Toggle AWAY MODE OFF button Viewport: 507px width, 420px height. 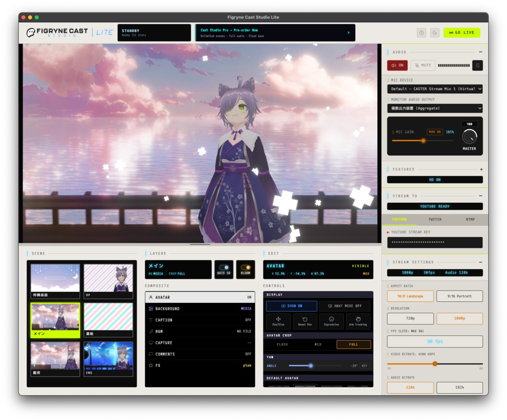click(x=345, y=306)
